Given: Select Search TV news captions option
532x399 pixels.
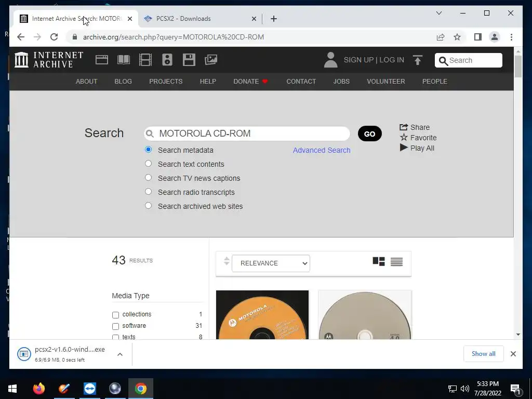Looking at the screenshot, I should 148,178.
